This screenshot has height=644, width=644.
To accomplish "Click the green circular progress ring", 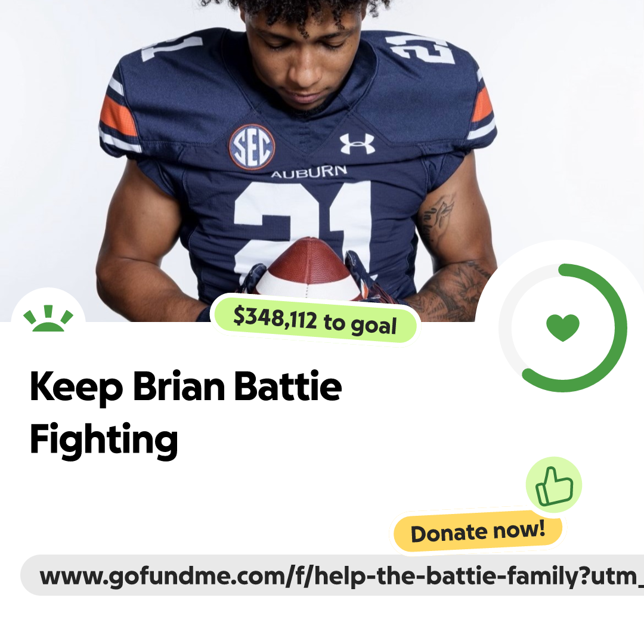I will [x=563, y=328].
